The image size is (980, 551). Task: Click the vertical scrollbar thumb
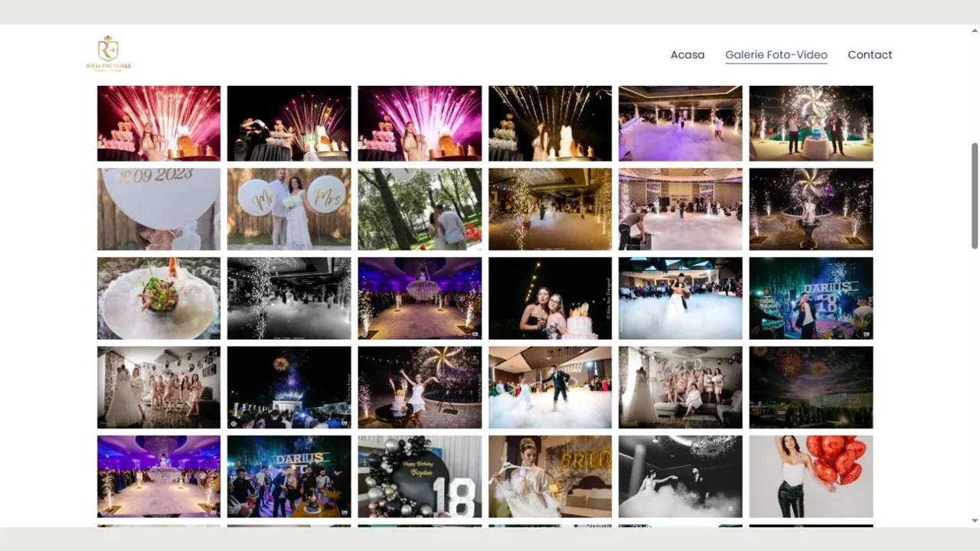[x=975, y=195]
